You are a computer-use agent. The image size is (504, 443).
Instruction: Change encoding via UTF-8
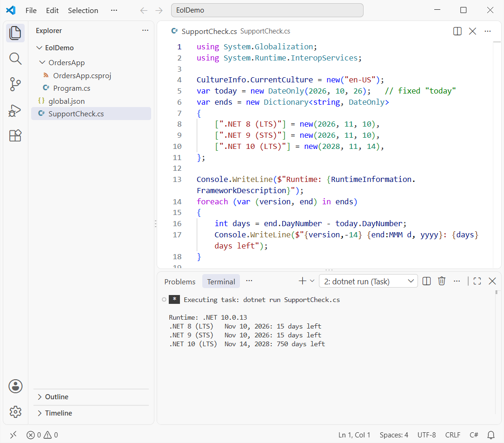point(426,435)
